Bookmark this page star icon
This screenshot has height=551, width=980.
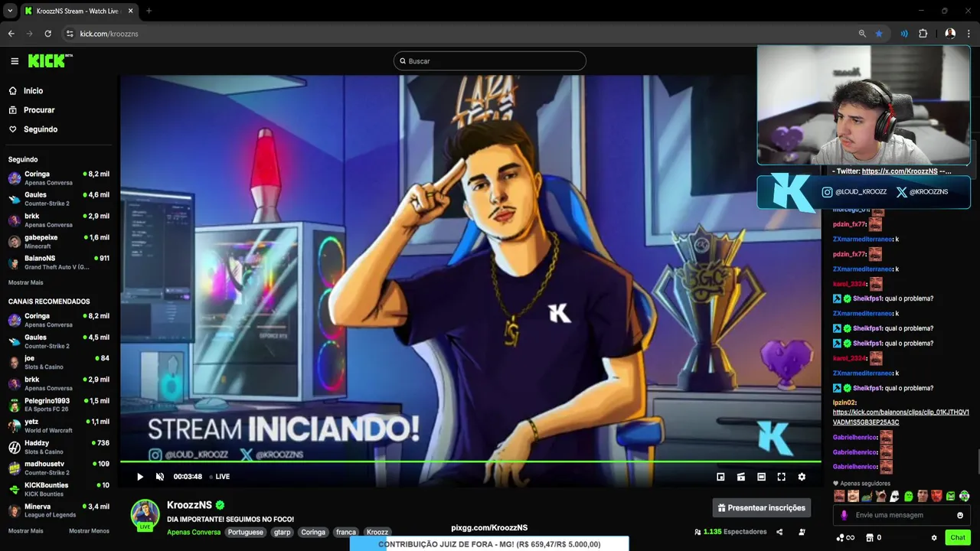coord(879,34)
